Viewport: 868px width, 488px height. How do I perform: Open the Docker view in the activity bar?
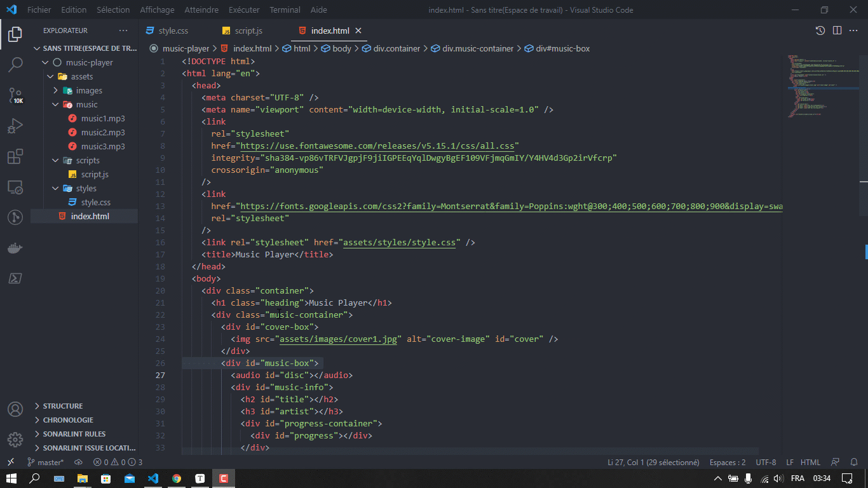[15, 248]
